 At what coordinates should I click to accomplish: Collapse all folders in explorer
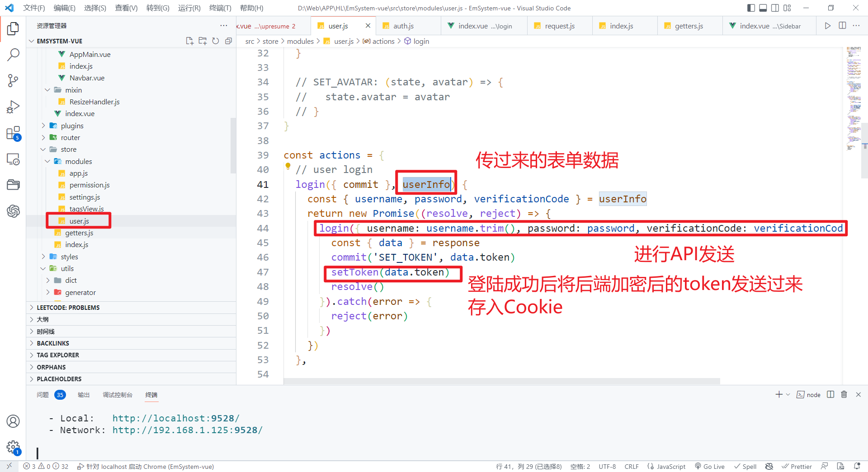[228, 41]
